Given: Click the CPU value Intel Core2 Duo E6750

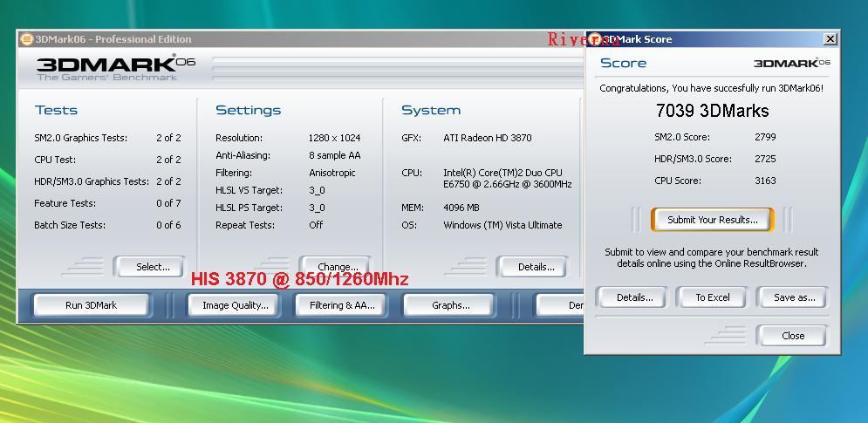Looking at the screenshot, I should click(507, 178).
